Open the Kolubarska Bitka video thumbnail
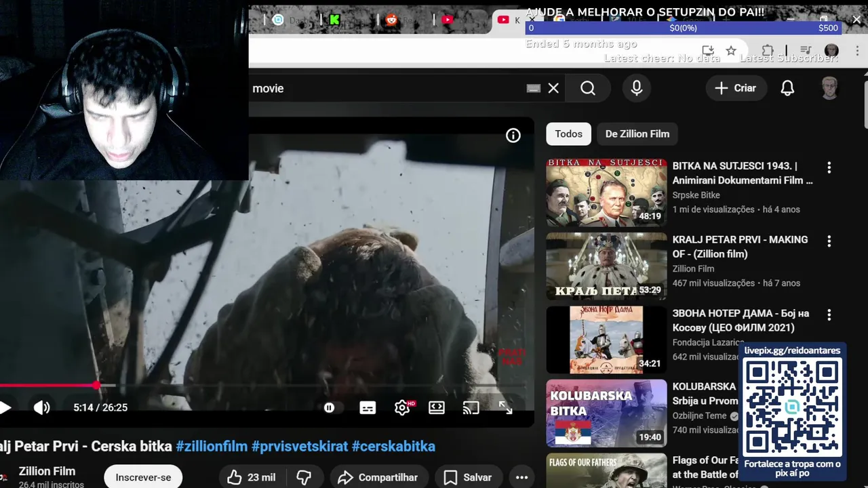868x488 pixels. tap(606, 413)
